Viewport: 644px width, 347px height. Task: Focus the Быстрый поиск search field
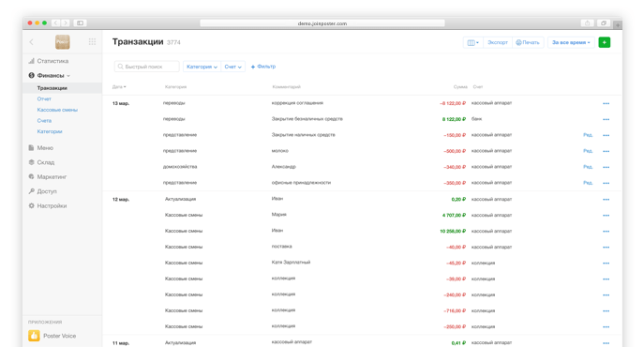point(146,67)
